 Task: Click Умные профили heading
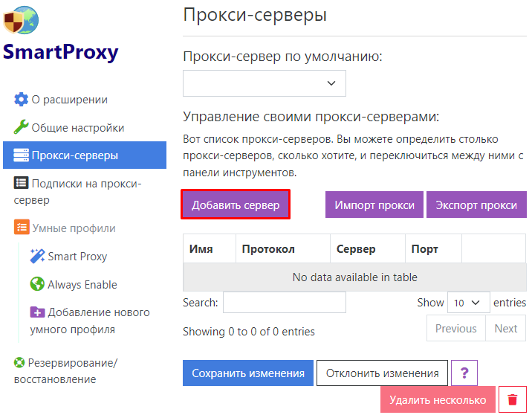tap(74, 228)
